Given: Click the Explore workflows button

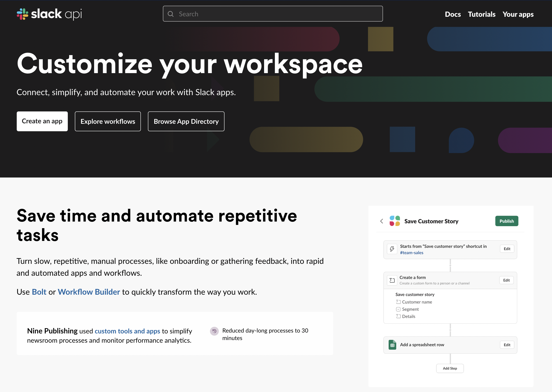Looking at the screenshot, I should tap(108, 121).
